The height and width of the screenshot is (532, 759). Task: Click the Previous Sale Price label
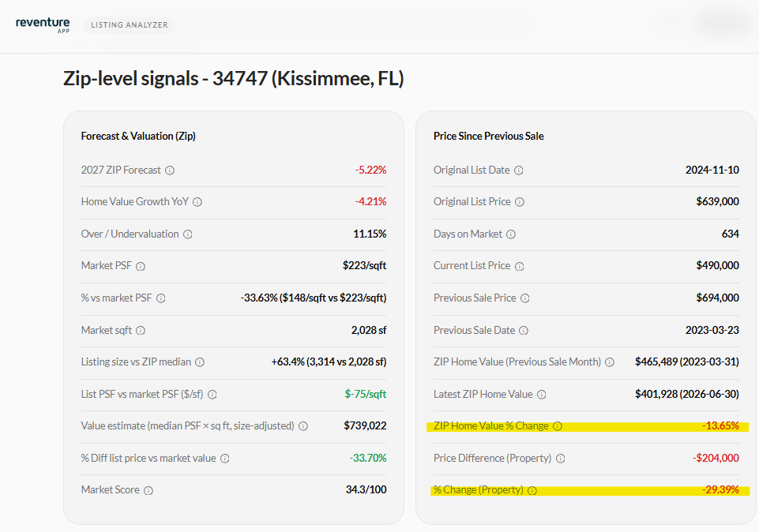(x=475, y=298)
